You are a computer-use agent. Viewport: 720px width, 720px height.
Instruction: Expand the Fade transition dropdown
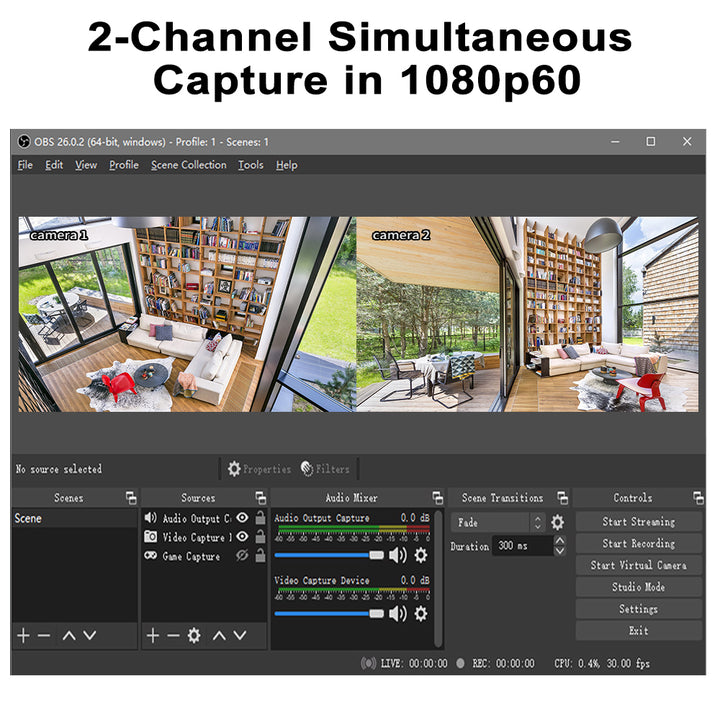click(537, 522)
